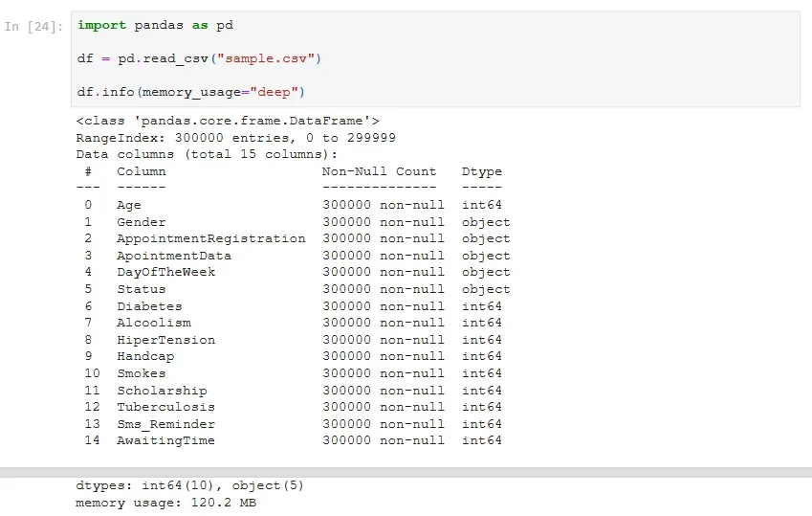Click the 'Age' column name
The height and width of the screenshot is (516, 812).
click(x=129, y=206)
